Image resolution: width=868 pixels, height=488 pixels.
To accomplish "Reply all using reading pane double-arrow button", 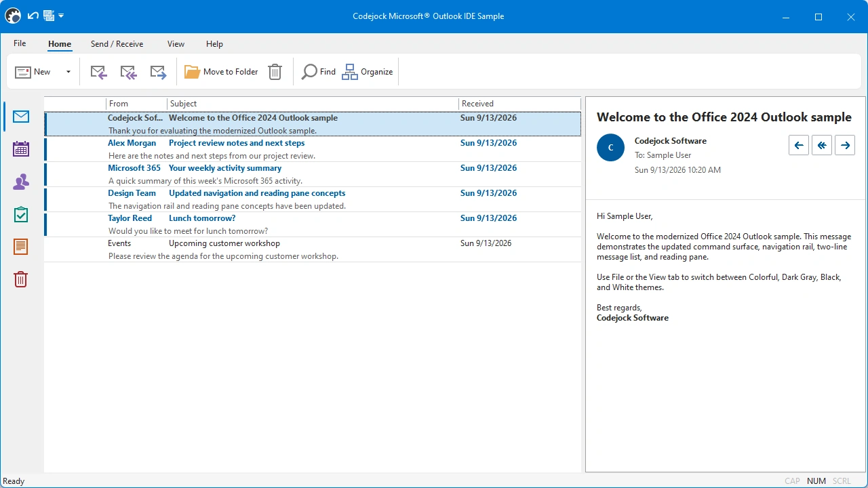I will coord(822,145).
